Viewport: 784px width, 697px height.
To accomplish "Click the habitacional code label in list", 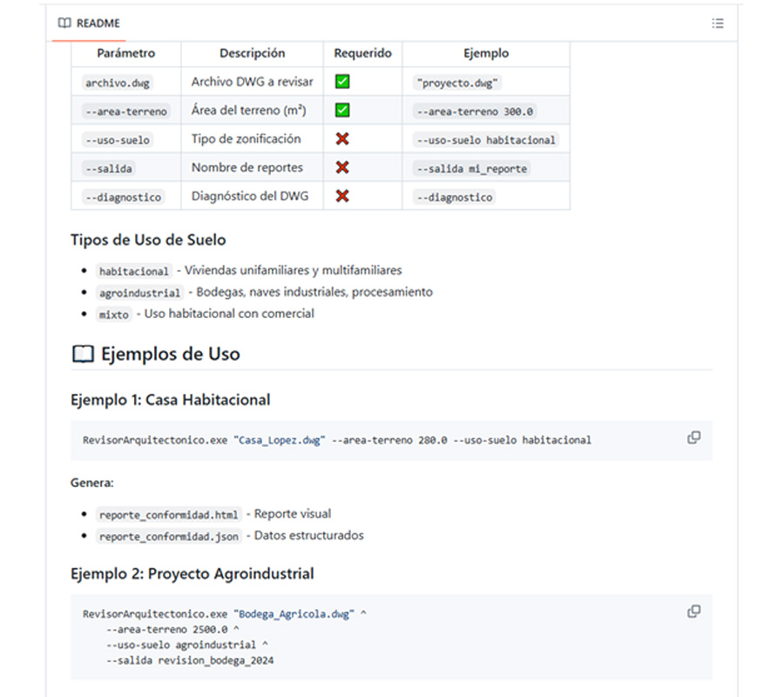I will pos(134,271).
